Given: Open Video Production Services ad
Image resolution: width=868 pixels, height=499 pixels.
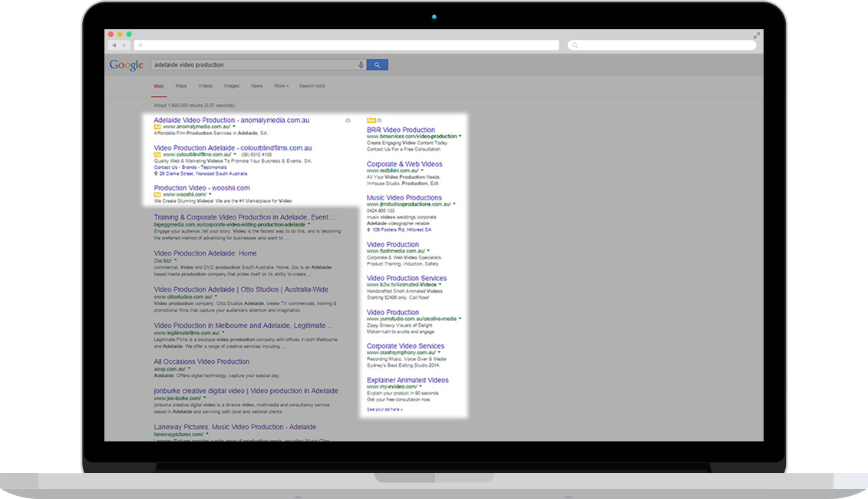Looking at the screenshot, I should pyautogui.click(x=406, y=278).
